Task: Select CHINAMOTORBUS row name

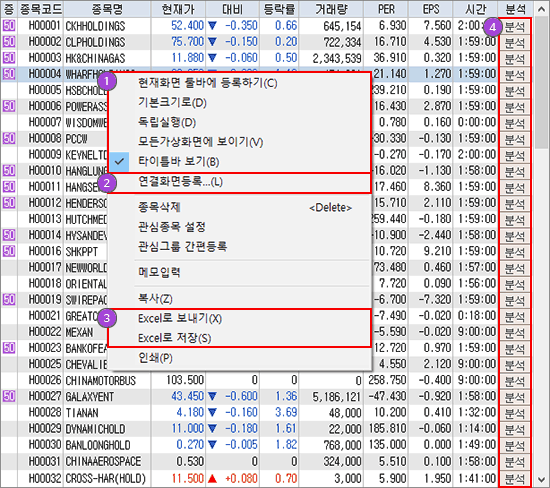Action: pos(101,381)
